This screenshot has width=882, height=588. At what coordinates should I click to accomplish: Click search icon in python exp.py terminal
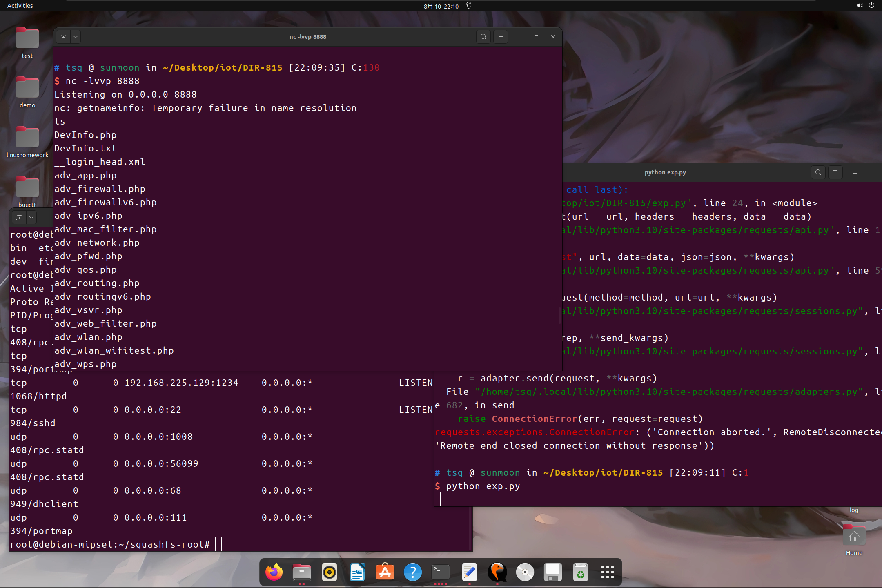(x=818, y=172)
